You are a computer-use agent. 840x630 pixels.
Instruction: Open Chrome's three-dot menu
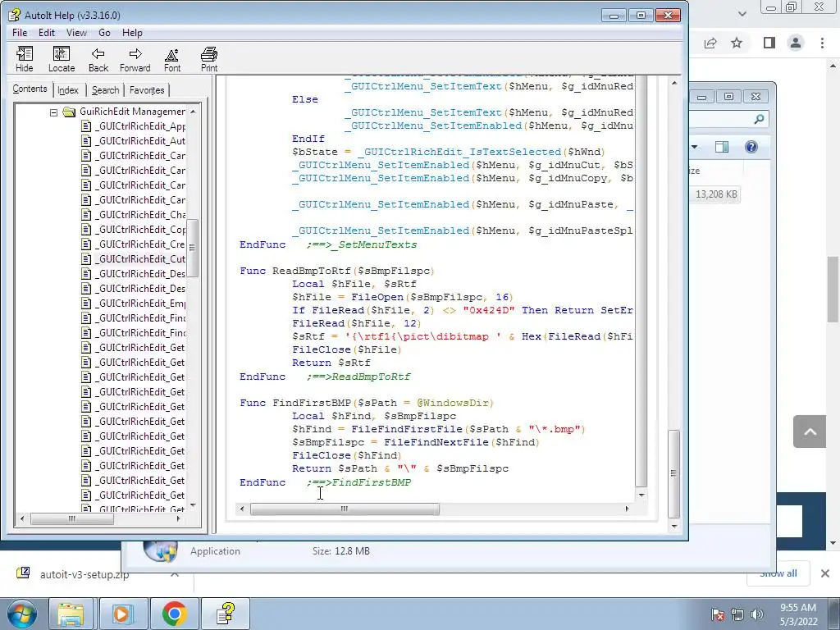822,43
